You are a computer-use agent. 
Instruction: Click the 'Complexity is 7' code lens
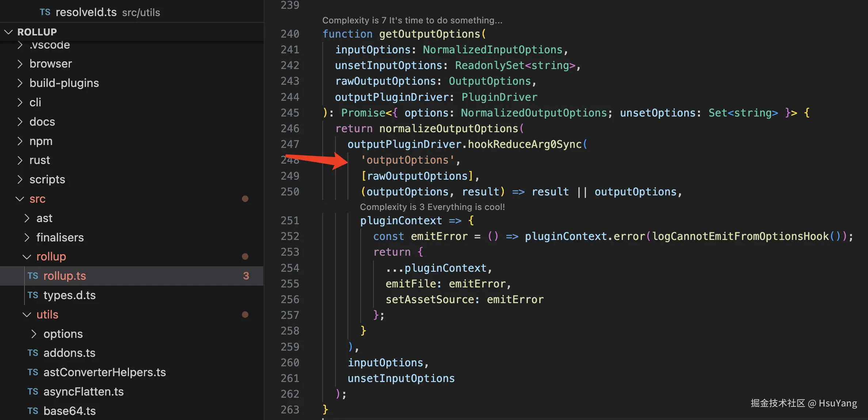(x=412, y=20)
